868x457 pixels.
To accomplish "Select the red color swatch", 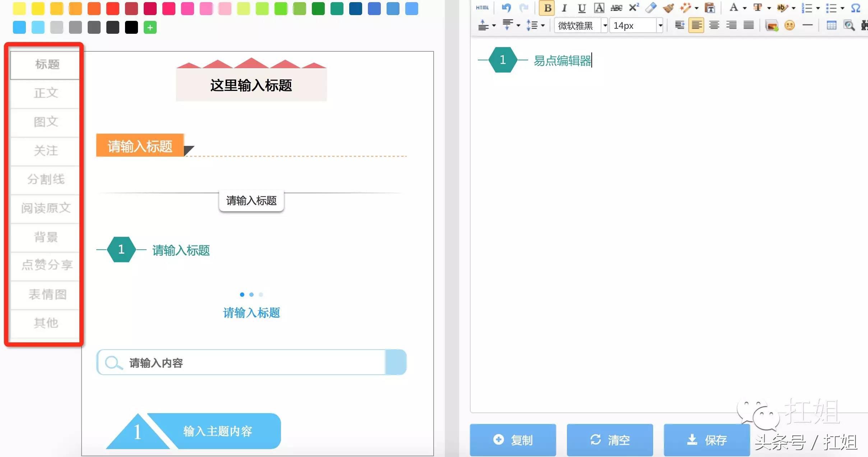I will pos(113,8).
